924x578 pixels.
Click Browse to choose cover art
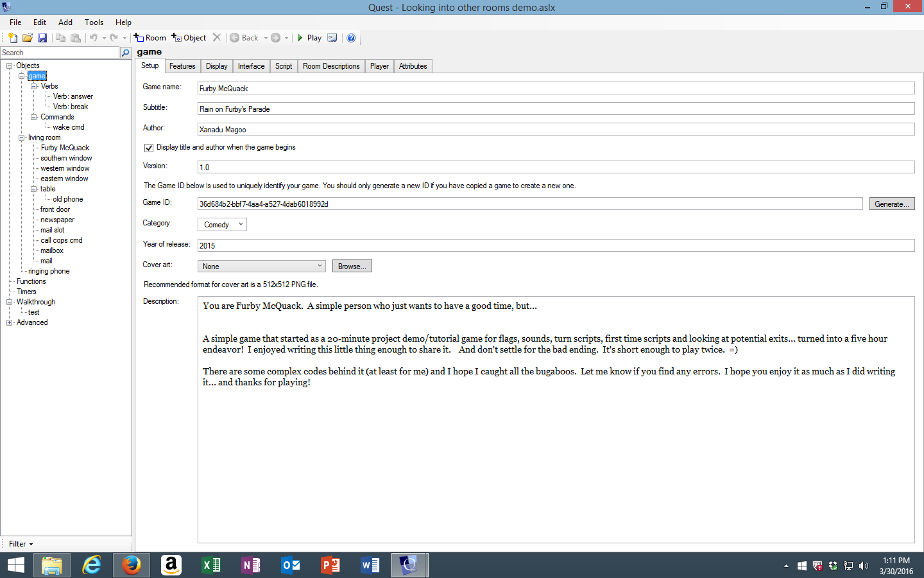352,265
